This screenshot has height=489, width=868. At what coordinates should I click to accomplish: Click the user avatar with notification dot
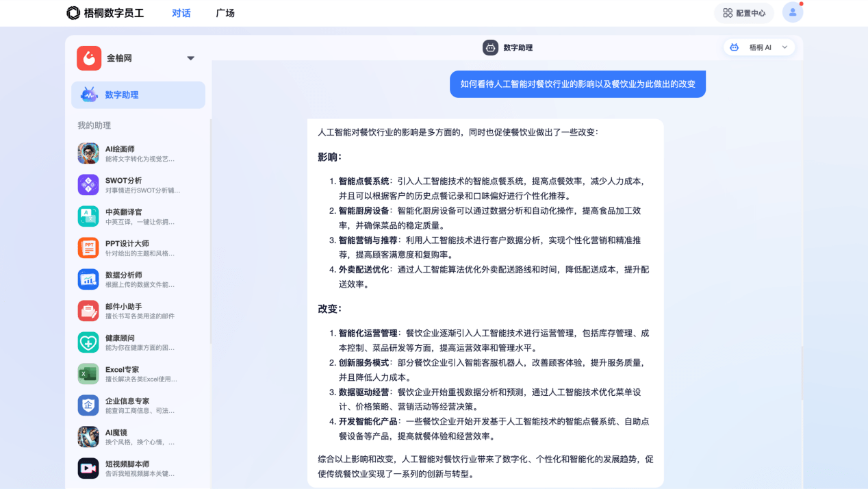(792, 12)
